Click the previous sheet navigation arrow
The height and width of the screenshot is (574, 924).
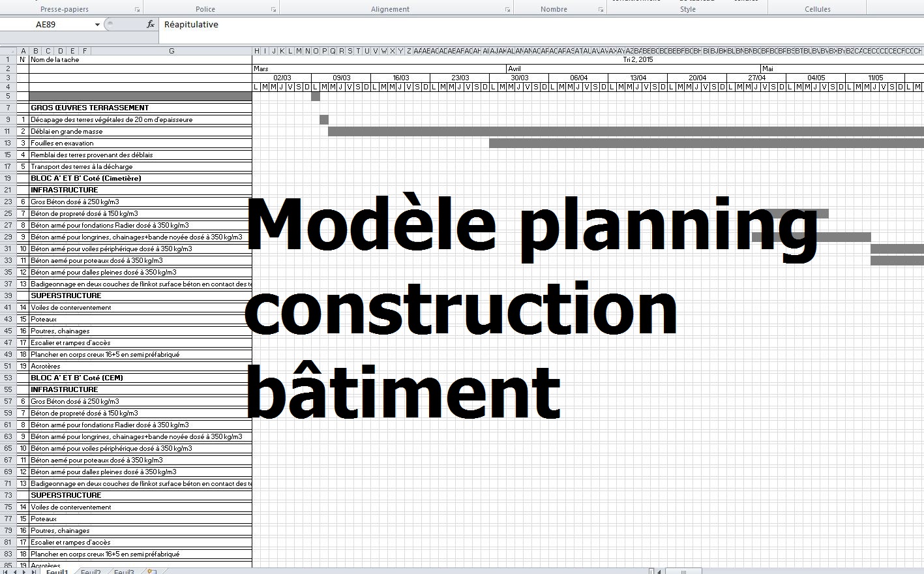coord(14,571)
